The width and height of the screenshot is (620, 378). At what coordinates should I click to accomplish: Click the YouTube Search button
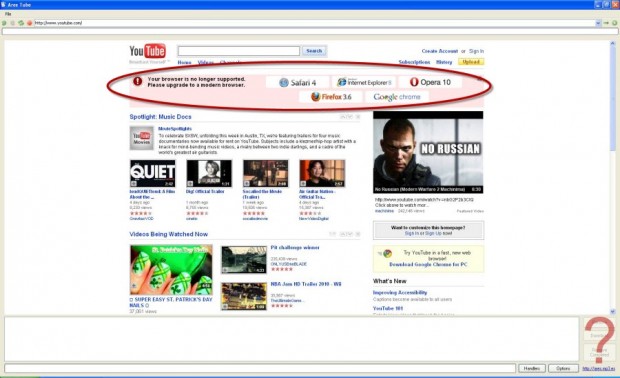pos(314,51)
